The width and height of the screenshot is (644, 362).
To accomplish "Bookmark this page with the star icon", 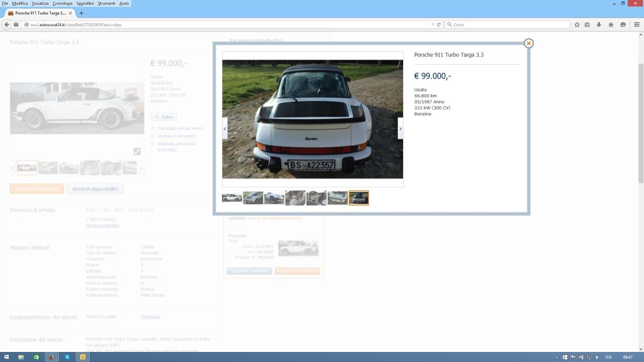I will click(577, 25).
